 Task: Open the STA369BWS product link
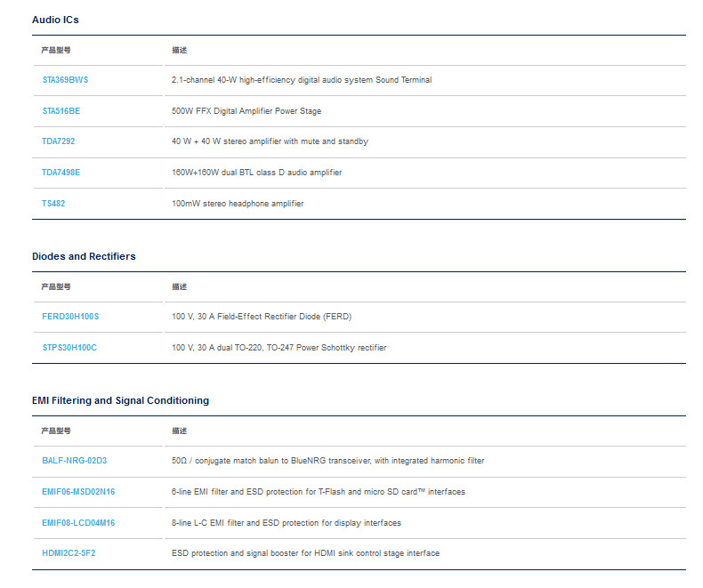coord(66,80)
